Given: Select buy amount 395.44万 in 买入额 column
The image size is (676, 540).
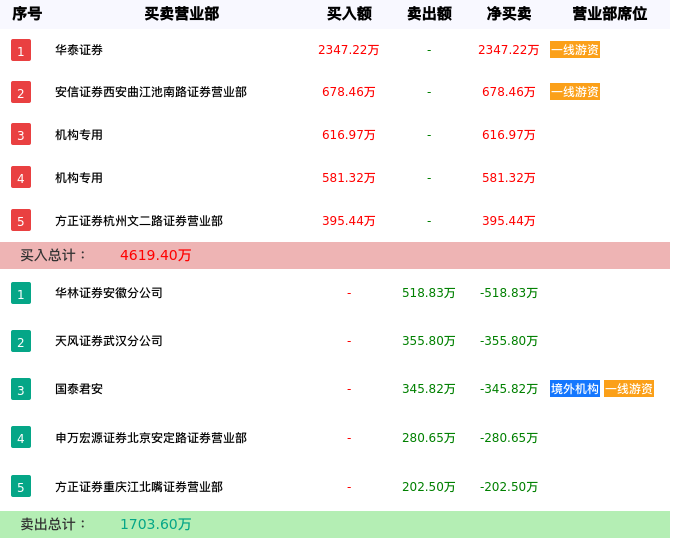Looking at the screenshot, I should pos(349,221).
